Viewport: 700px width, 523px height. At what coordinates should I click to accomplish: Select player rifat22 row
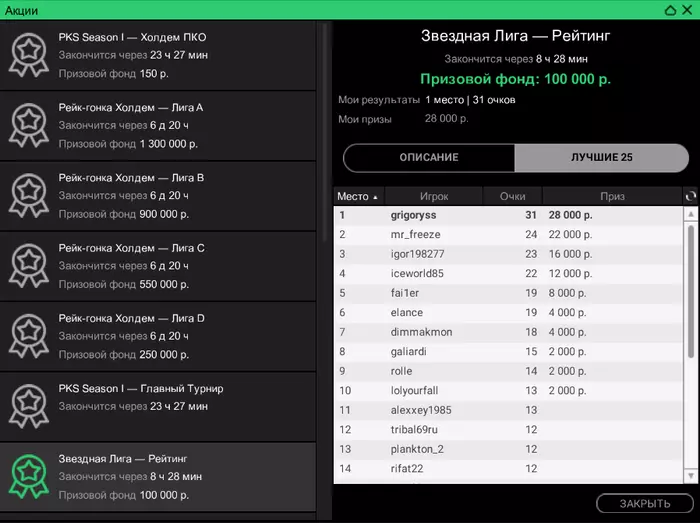coord(508,469)
